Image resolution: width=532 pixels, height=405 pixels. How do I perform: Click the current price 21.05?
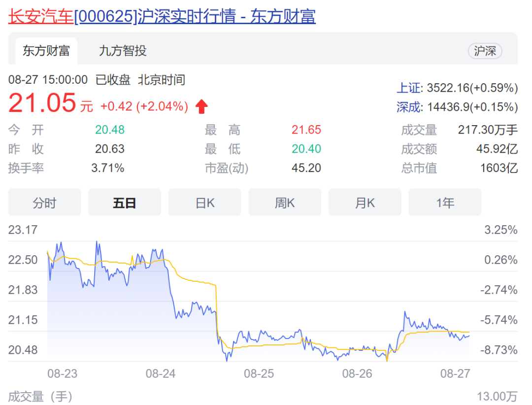(42, 103)
